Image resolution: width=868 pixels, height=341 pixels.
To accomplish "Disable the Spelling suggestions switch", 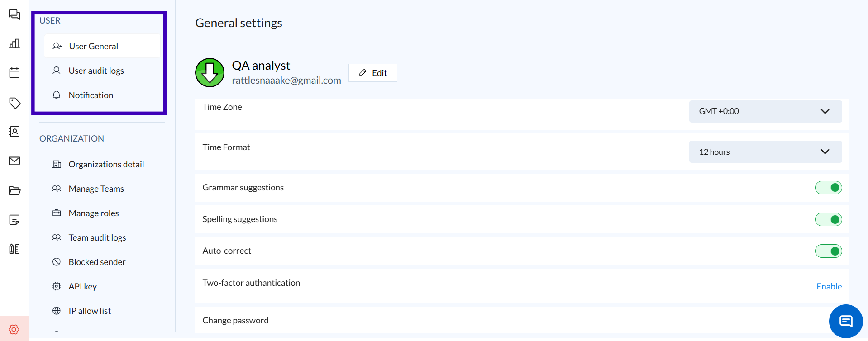I will click(828, 219).
